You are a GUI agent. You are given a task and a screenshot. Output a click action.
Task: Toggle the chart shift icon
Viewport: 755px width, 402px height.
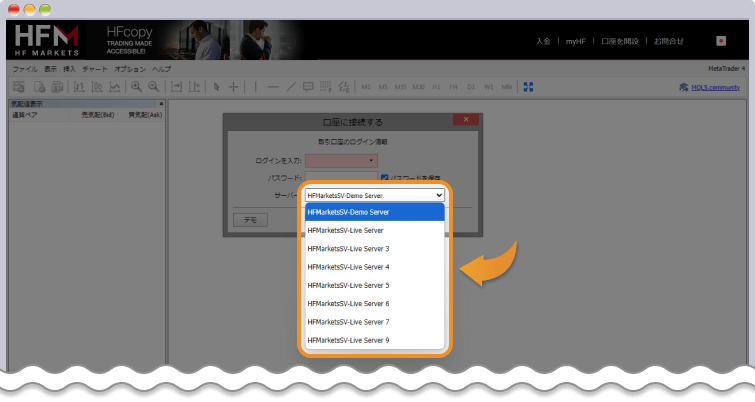(194, 87)
